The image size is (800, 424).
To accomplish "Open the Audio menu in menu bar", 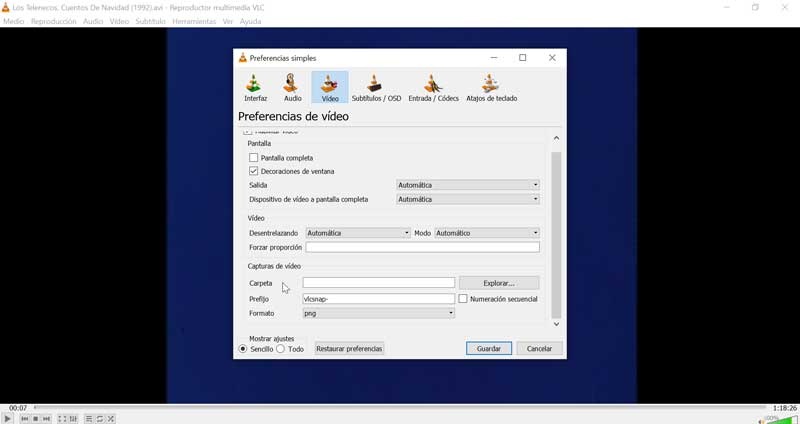I will coord(93,21).
